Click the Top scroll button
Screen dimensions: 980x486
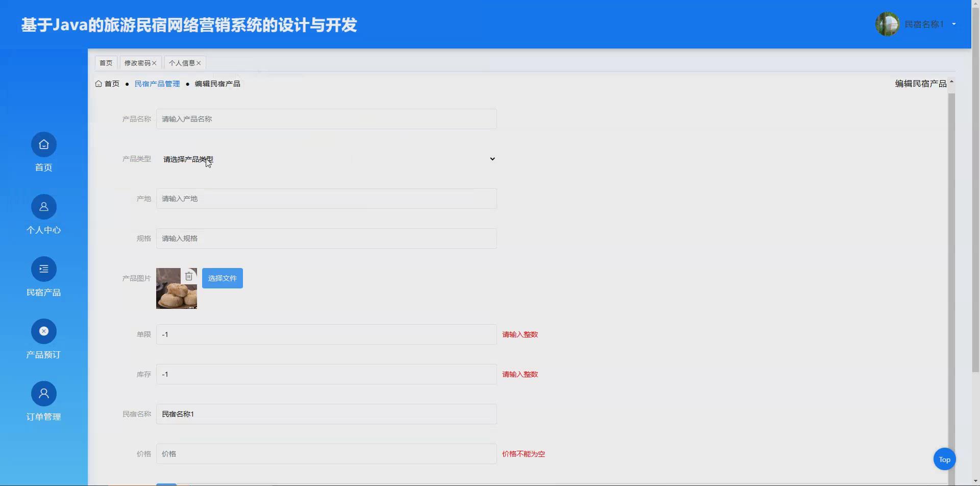[944, 459]
